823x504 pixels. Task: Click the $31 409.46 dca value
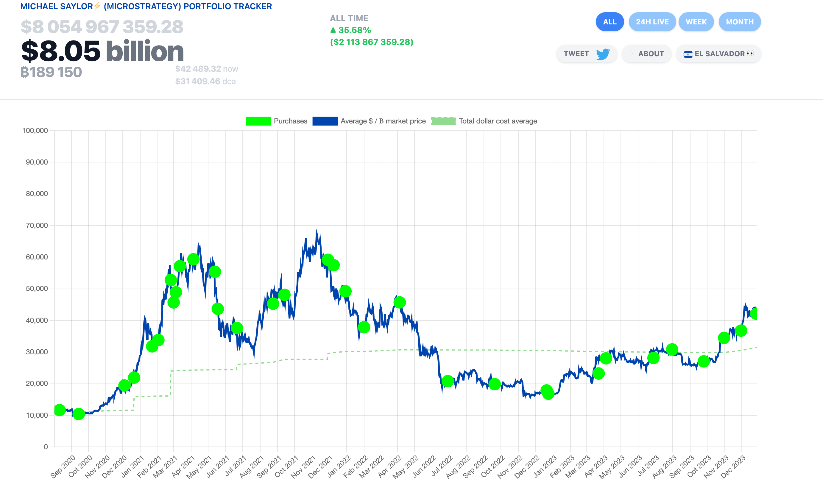(205, 82)
